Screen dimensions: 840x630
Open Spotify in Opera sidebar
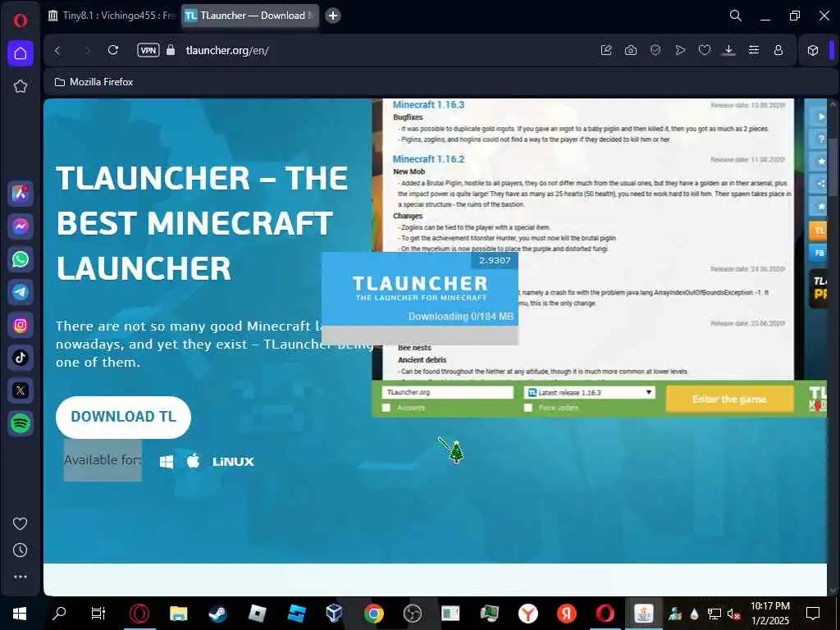coord(21,423)
